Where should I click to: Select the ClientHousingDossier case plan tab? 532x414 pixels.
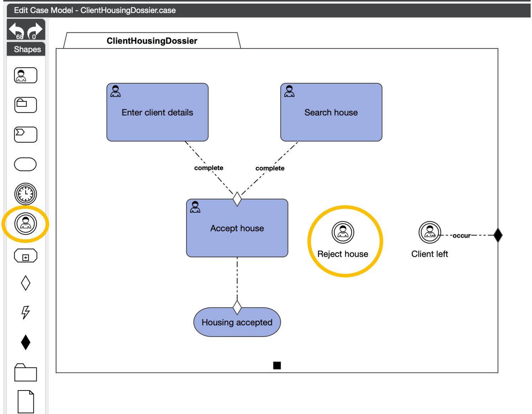click(152, 41)
